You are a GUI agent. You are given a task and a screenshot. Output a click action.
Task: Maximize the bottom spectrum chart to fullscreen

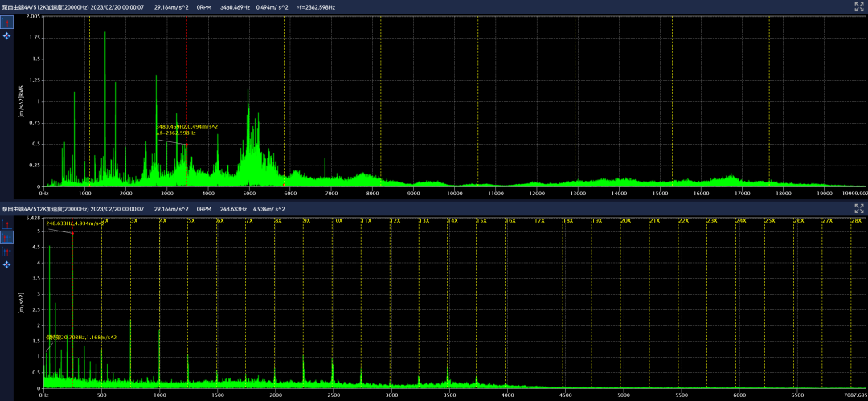[x=858, y=208]
